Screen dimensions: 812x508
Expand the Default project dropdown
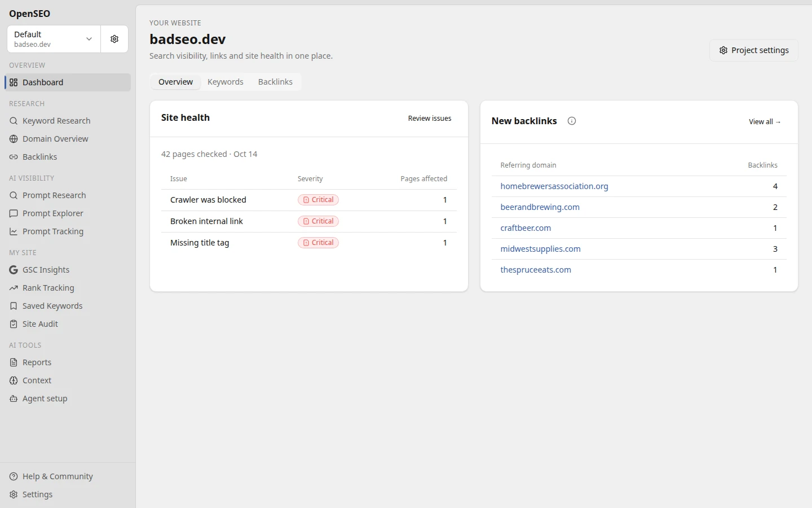(x=54, y=39)
